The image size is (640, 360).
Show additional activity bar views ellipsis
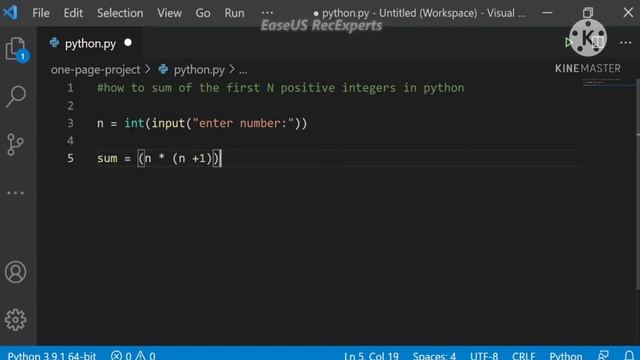coord(16,193)
